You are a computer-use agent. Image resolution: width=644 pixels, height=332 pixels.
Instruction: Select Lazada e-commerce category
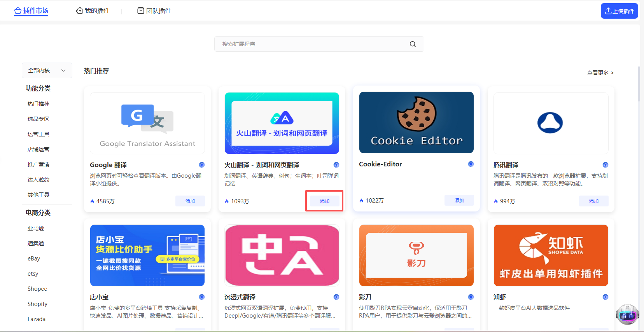point(37,319)
